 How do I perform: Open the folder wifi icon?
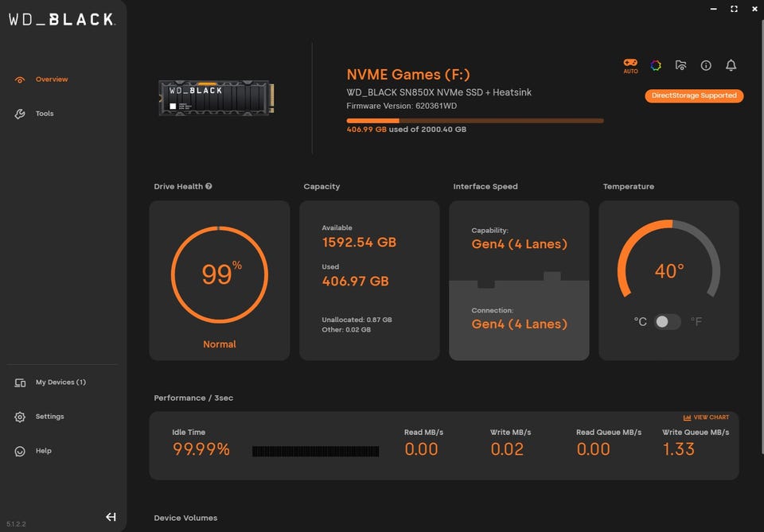pyautogui.click(x=680, y=65)
